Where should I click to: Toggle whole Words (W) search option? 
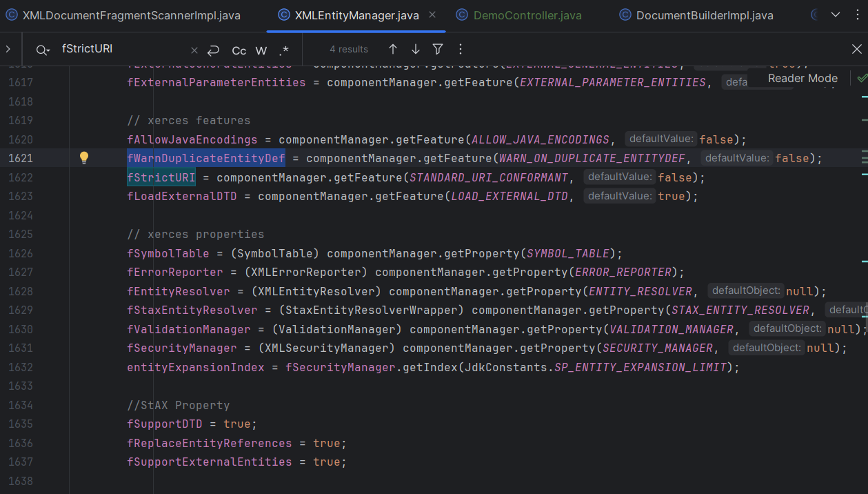(x=261, y=50)
